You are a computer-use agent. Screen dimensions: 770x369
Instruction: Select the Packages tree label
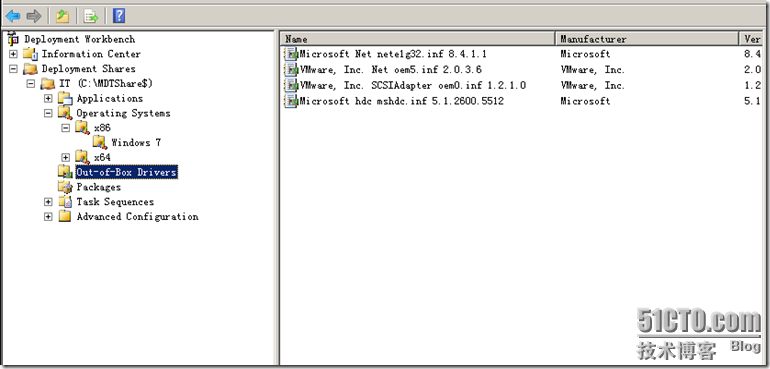[99, 187]
